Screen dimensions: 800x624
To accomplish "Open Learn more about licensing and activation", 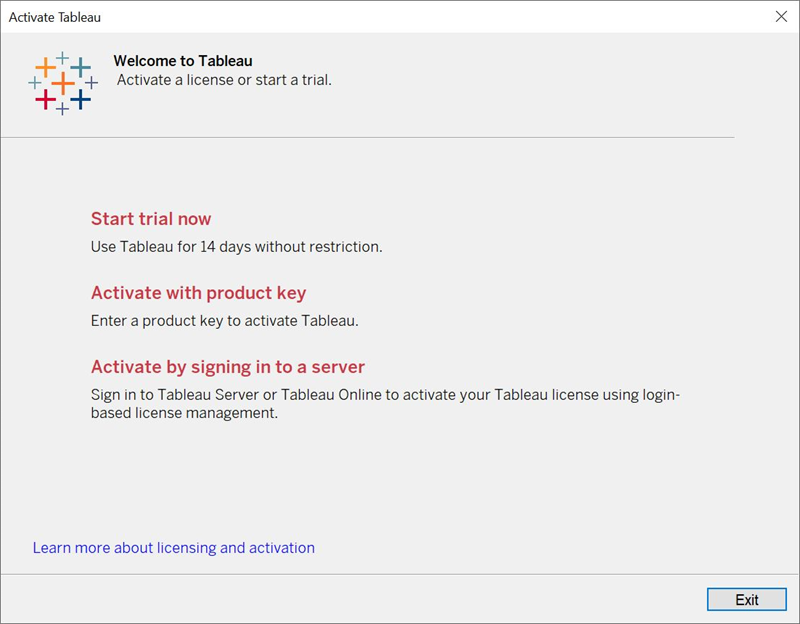I will 172,547.
